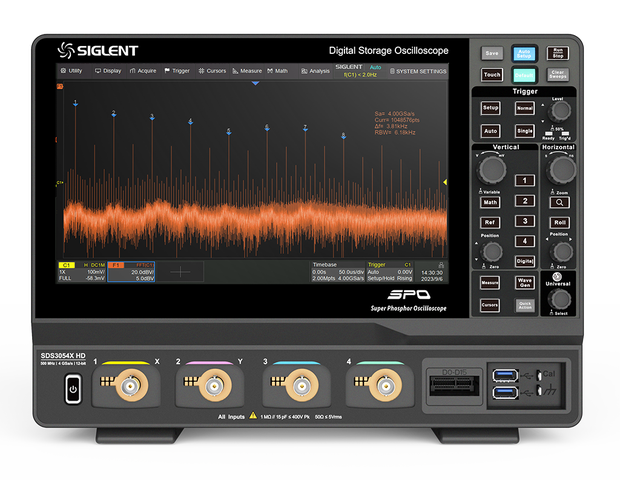
Task: Toggle channel 2 button in the Vertical section
Action: click(x=525, y=201)
